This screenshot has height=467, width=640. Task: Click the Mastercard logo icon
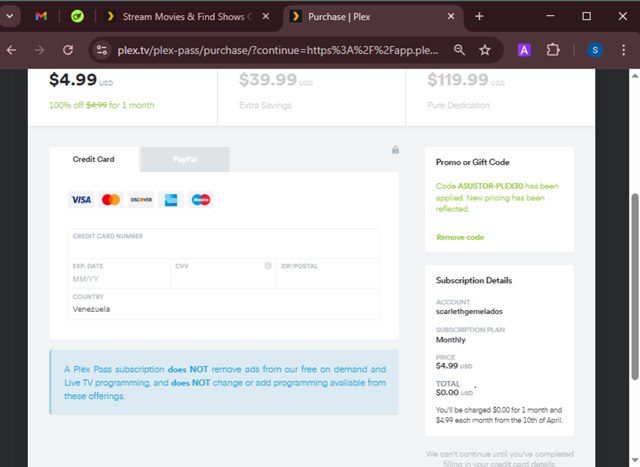111,200
